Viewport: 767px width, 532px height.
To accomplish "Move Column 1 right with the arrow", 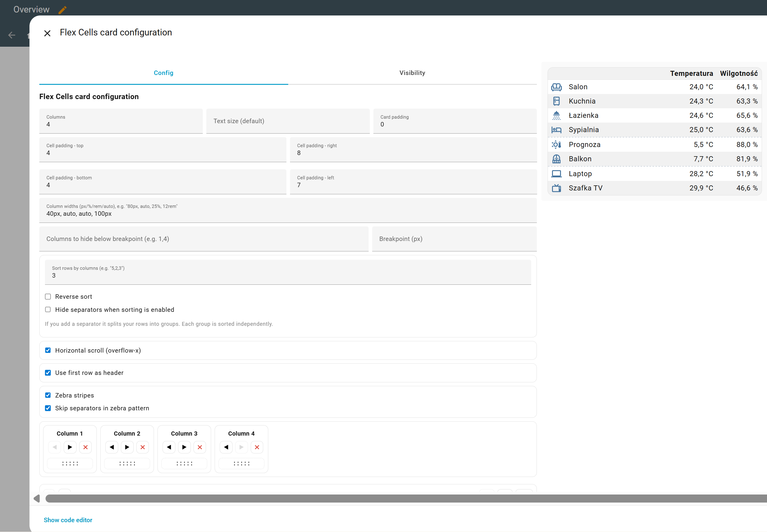I will (70, 447).
